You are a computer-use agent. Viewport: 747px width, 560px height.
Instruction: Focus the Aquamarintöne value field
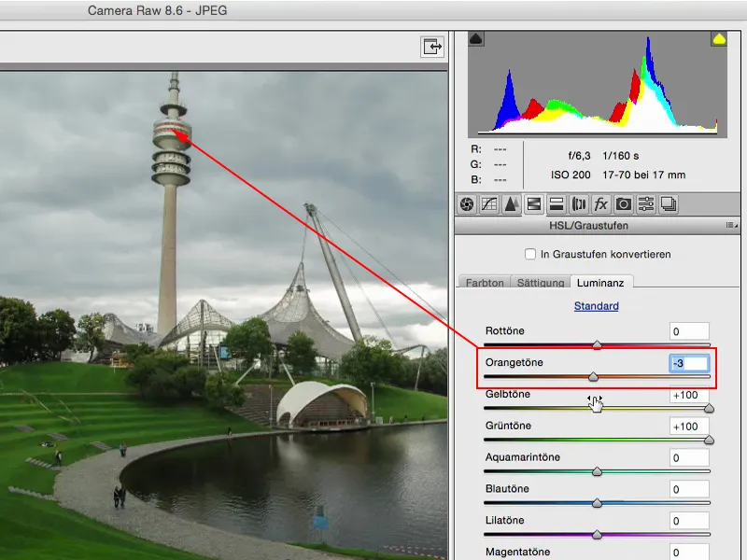[x=689, y=458]
